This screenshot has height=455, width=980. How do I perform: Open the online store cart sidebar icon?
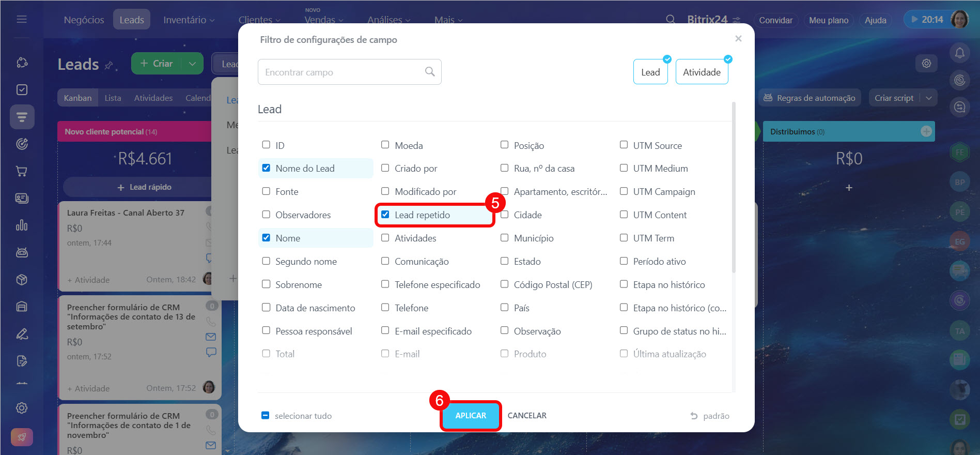click(x=22, y=171)
